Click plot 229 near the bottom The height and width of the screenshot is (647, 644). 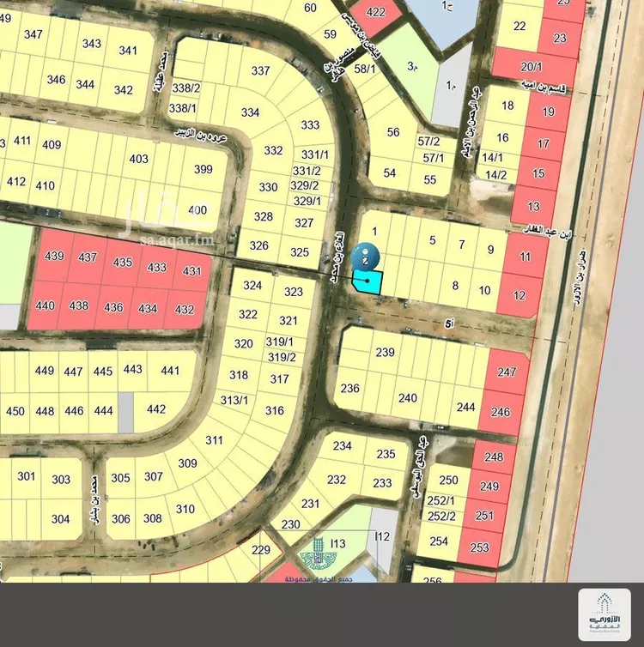pos(260,550)
